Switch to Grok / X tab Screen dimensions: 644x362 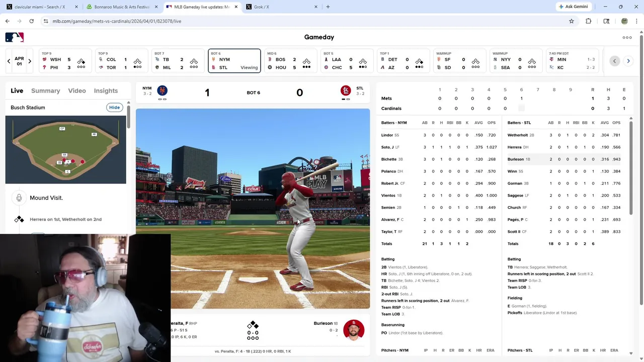click(x=282, y=7)
